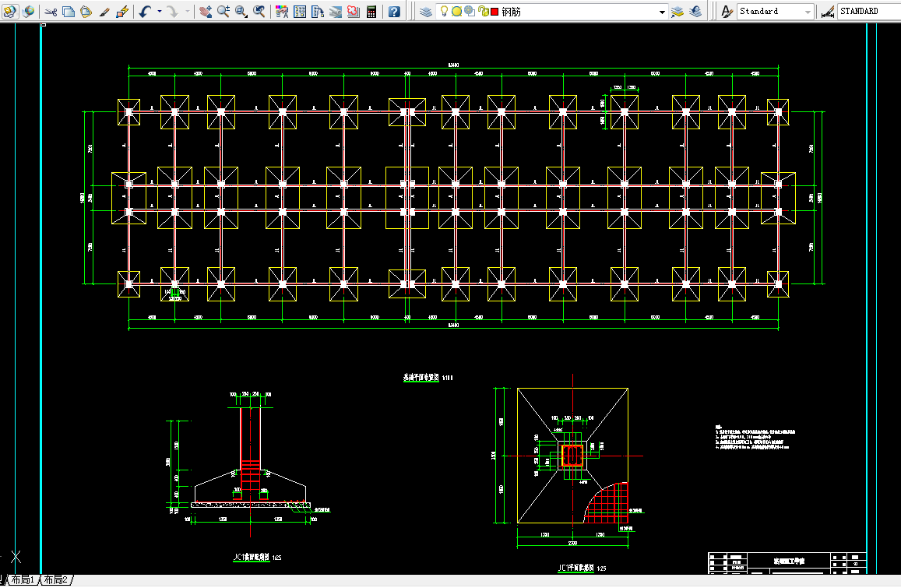Toggle the layer lock padlock icon
This screenshot has height=588, width=901.
pyautogui.click(x=484, y=11)
